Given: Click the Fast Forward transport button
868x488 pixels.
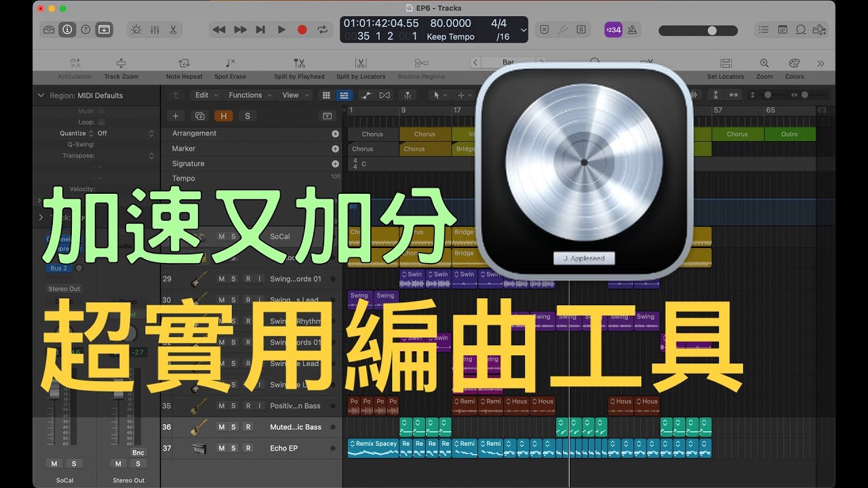Looking at the screenshot, I should [240, 30].
